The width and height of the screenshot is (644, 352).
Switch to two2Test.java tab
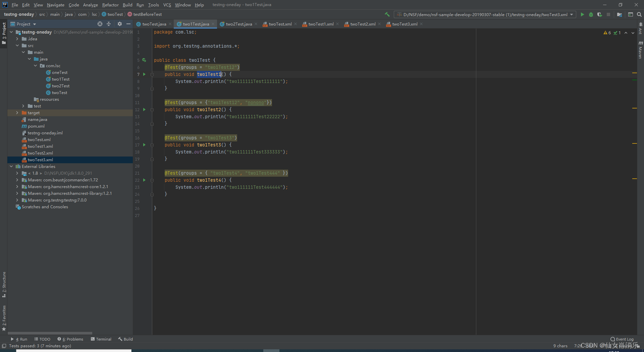point(238,24)
